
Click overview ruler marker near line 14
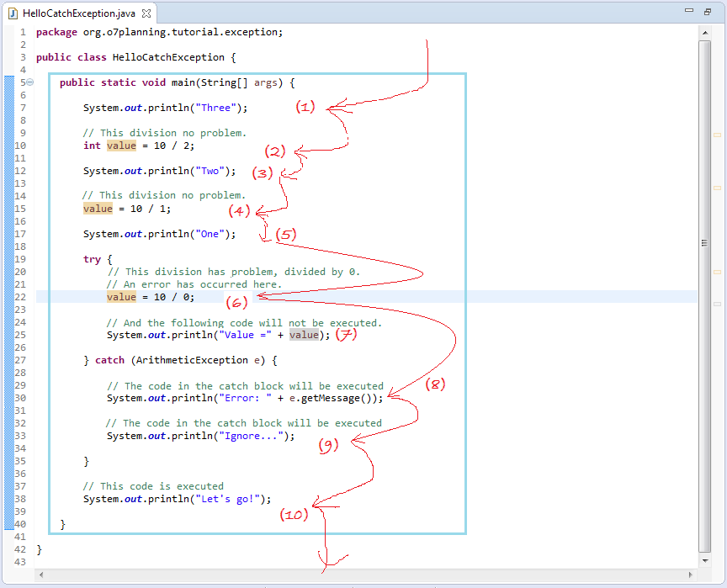click(717, 188)
